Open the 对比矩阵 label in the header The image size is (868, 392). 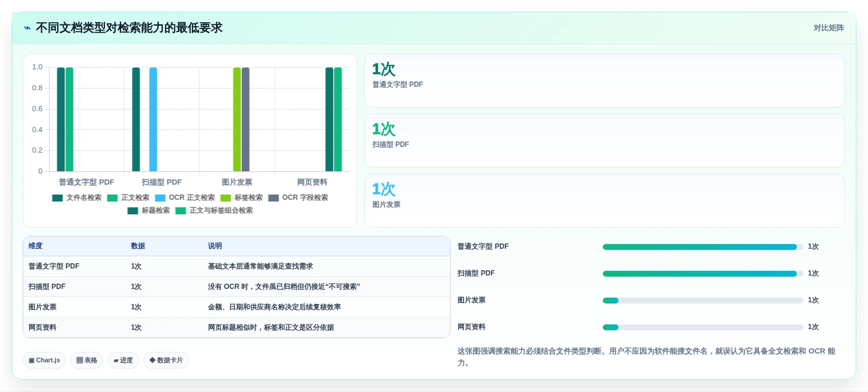coord(829,28)
